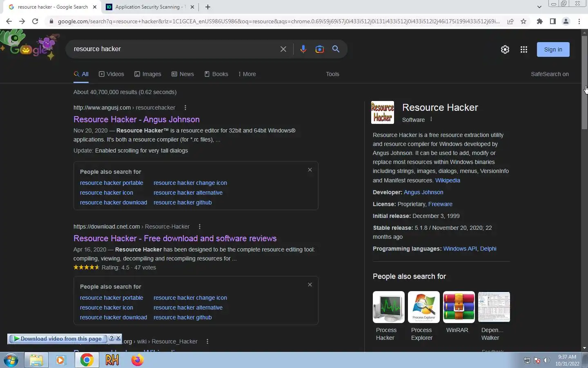Open volume control in system tray

pyautogui.click(x=547, y=360)
